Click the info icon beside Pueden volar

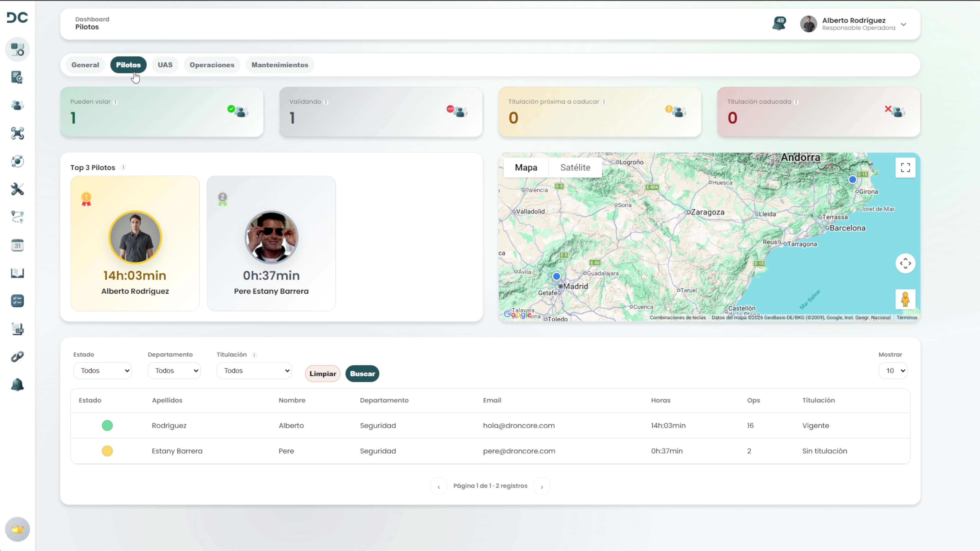pos(116,102)
